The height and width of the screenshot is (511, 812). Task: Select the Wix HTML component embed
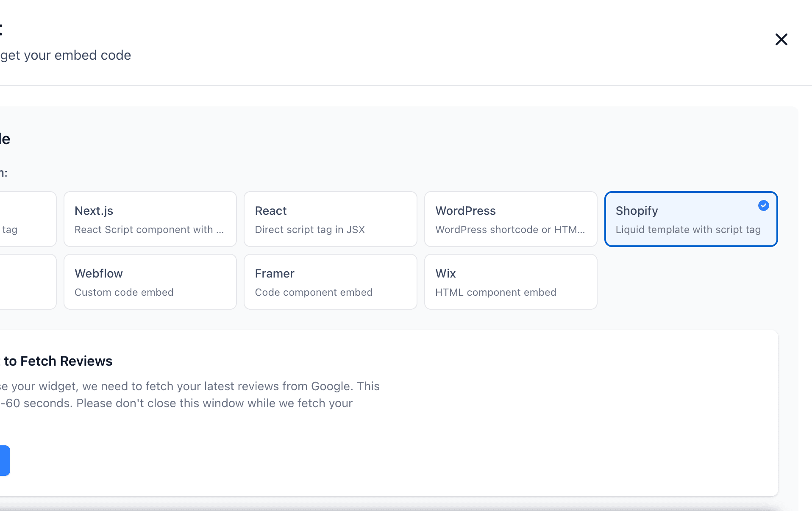coord(510,281)
